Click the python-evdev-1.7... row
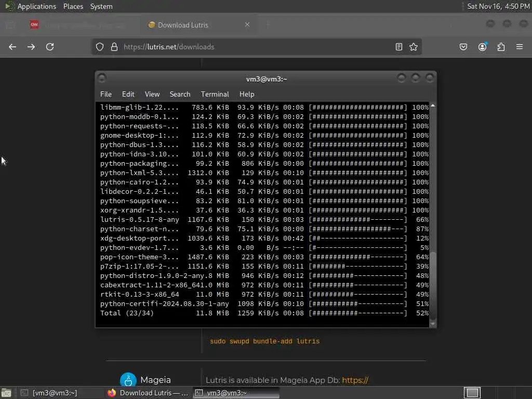 tap(264, 248)
